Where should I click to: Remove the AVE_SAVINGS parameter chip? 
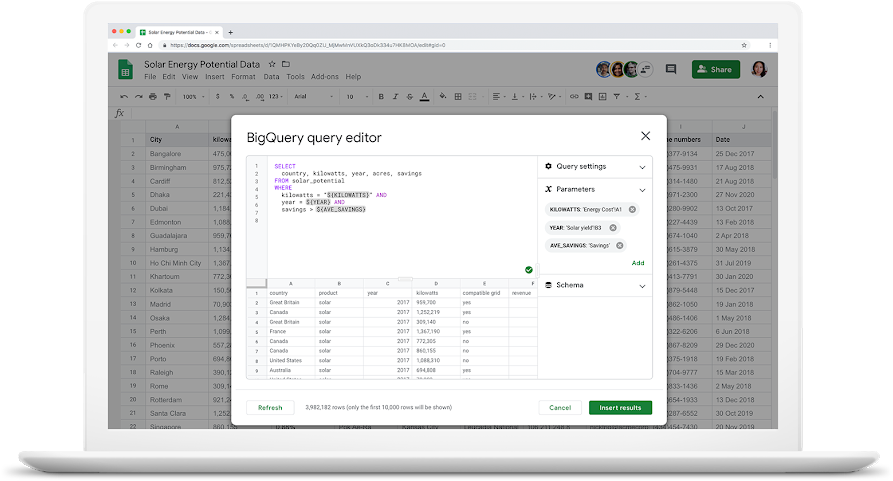(x=620, y=246)
